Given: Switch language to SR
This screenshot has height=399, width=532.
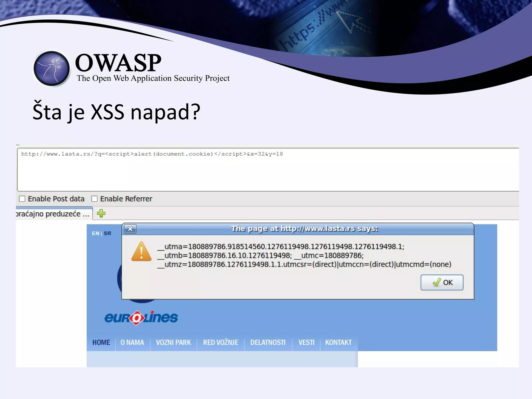Looking at the screenshot, I should click(x=108, y=233).
